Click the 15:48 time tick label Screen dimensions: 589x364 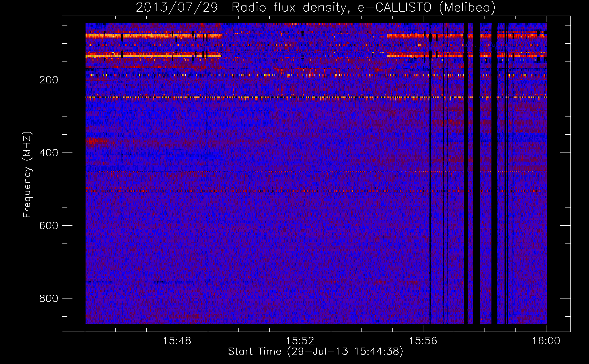coord(177,341)
